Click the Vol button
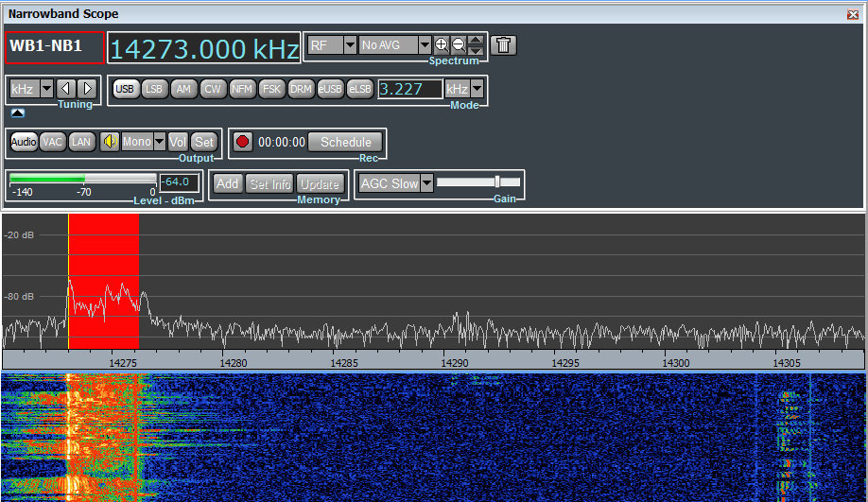868x502 pixels. click(178, 142)
